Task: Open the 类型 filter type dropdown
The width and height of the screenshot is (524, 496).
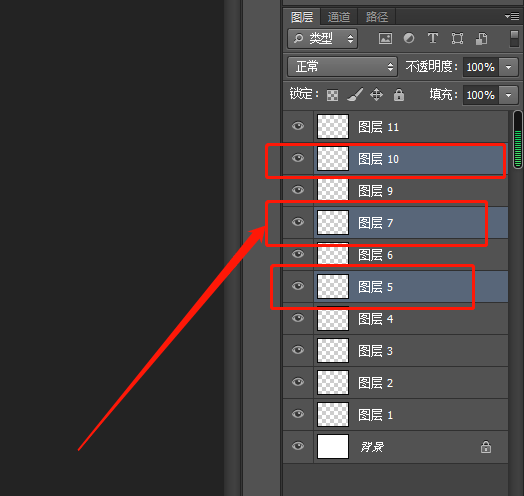Action: tap(322, 38)
